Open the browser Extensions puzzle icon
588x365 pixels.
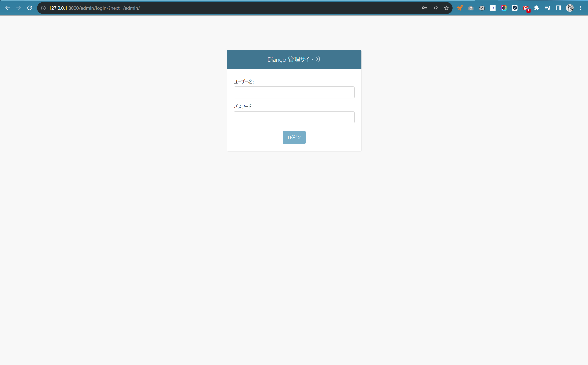tap(537, 8)
